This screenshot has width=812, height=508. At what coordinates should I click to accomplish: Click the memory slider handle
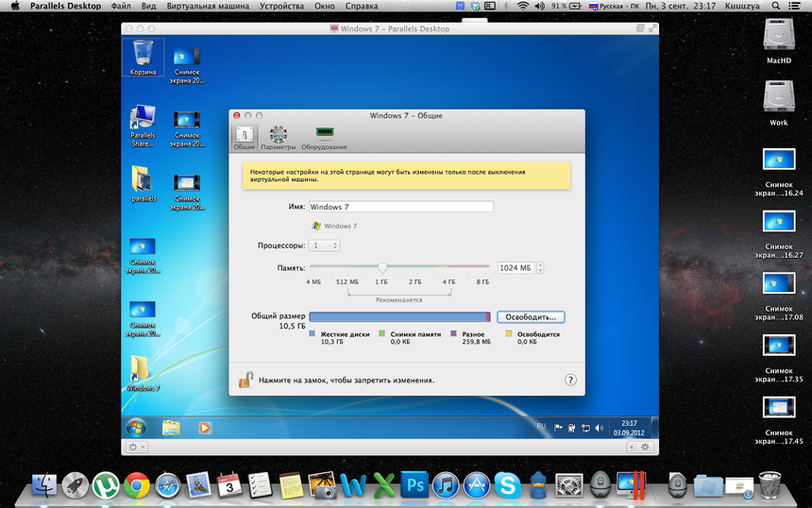coord(382,268)
